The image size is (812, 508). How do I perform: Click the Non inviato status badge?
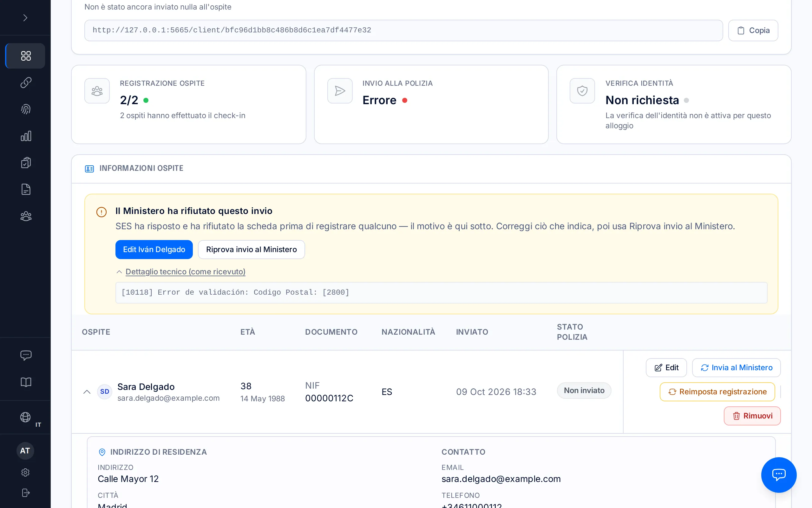(584, 391)
